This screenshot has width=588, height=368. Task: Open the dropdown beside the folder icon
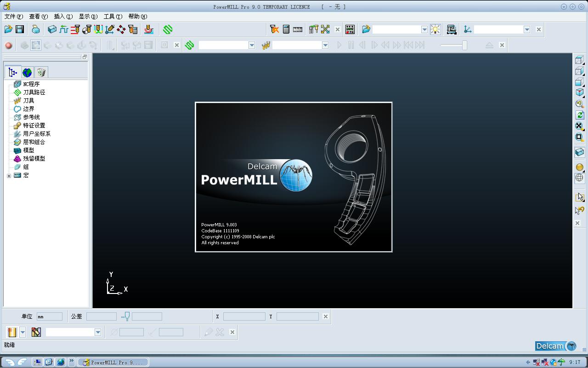[424, 29]
